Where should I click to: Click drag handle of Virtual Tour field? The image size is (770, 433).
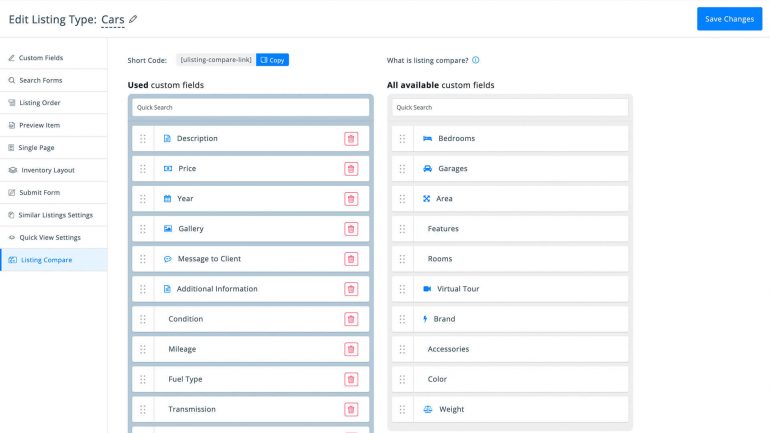pos(402,289)
